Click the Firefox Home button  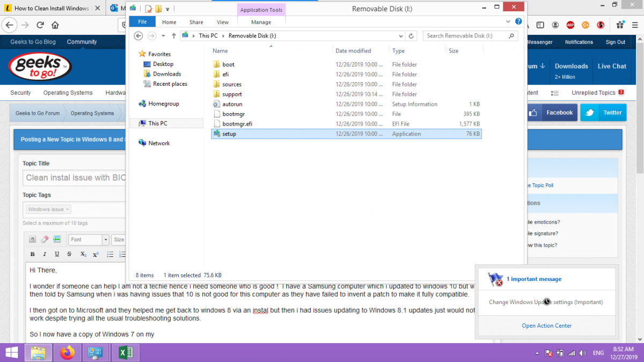55,25
